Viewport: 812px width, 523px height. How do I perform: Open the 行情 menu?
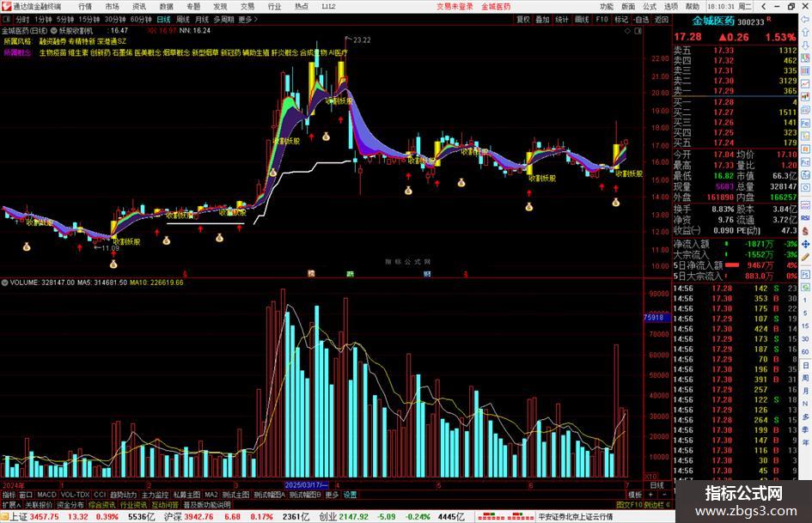coord(85,6)
